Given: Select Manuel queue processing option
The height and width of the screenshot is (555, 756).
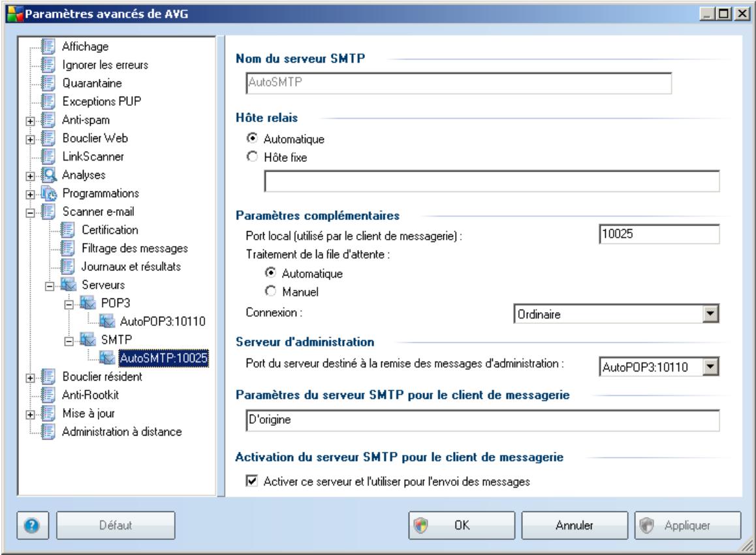Looking at the screenshot, I should pos(270,291).
